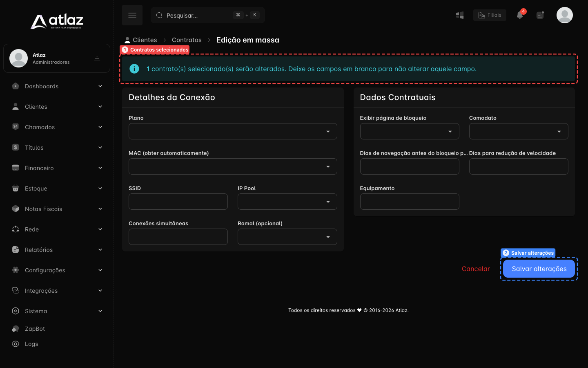Focus the SSID input field
588x368 pixels.
click(x=178, y=202)
